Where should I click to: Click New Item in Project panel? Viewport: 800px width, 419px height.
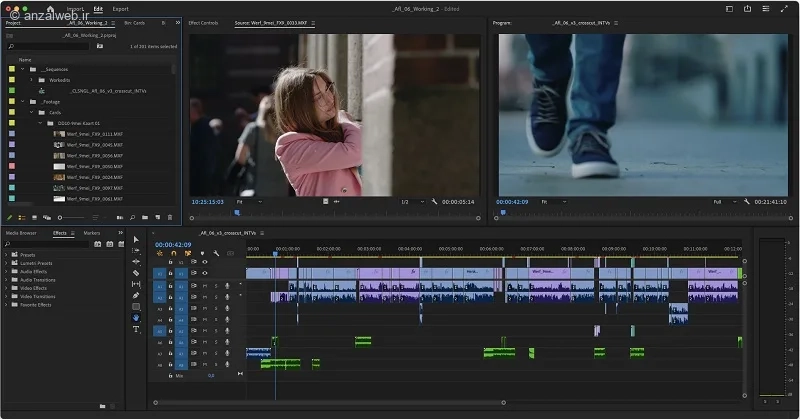click(x=158, y=217)
